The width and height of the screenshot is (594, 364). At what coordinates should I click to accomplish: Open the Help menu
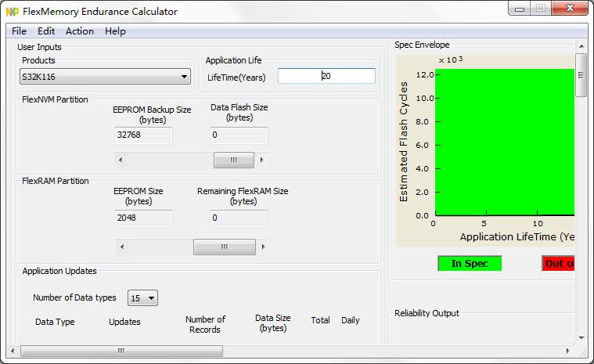coord(115,31)
